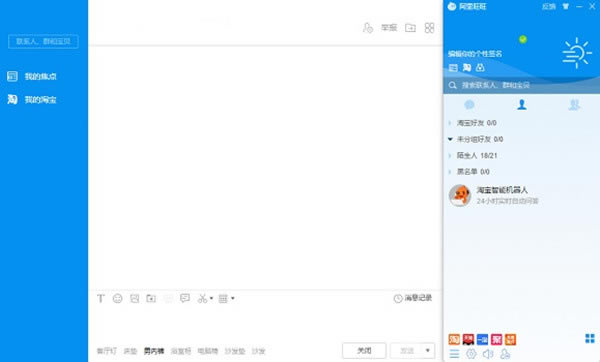The image size is (600, 362).
Task: Click the weather sun icon
Action: point(577,53)
